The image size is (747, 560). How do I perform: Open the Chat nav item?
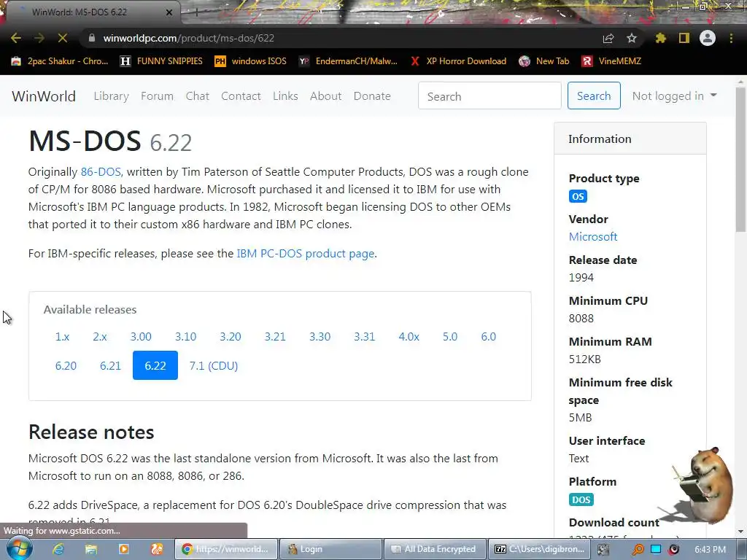pyautogui.click(x=197, y=96)
